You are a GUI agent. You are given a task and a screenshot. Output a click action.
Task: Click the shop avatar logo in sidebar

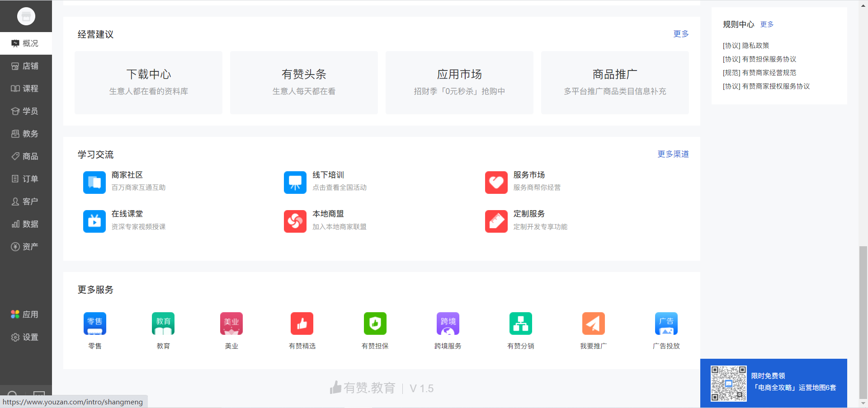click(x=26, y=17)
